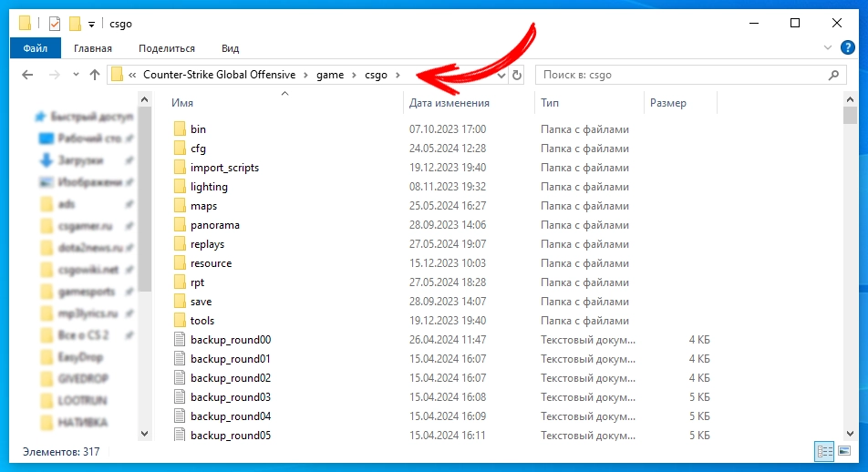
Task: Select the backup_round03 file name
Action: 231,397
